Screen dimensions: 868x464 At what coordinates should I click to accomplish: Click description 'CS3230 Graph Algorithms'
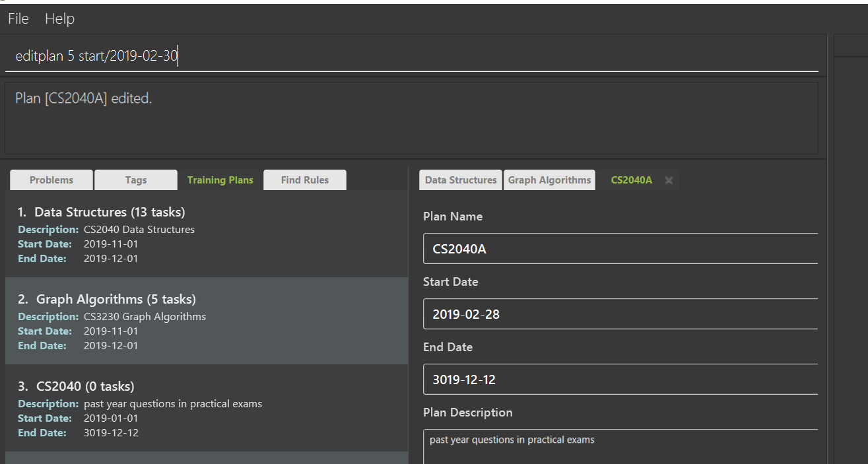point(145,317)
